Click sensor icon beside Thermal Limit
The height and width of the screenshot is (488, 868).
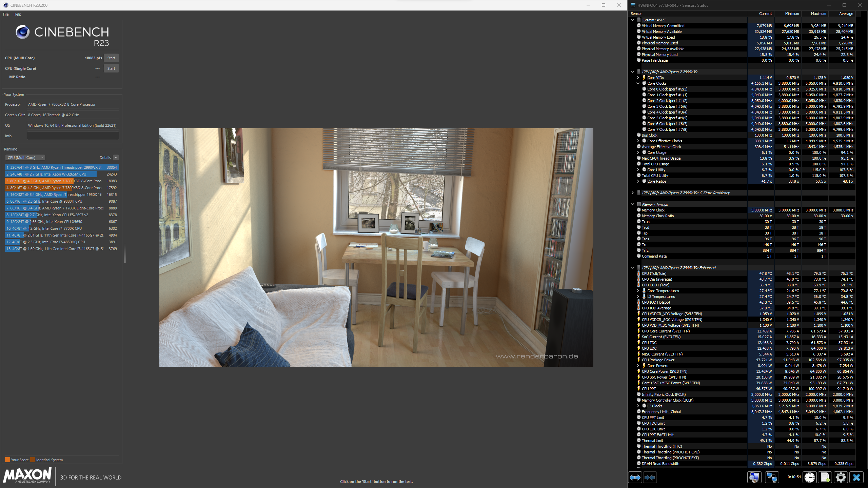point(639,441)
